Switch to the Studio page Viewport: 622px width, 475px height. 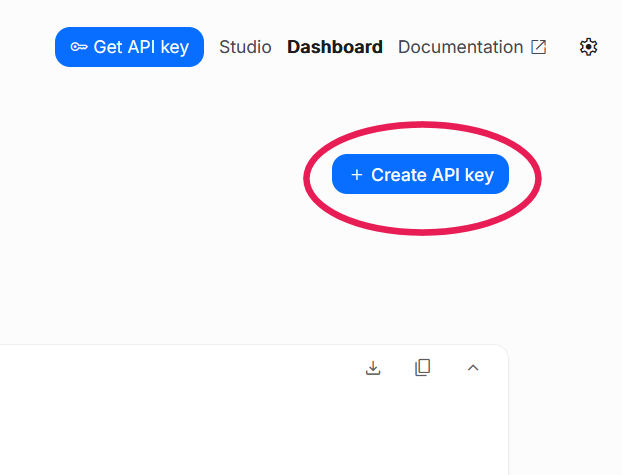tap(245, 47)
